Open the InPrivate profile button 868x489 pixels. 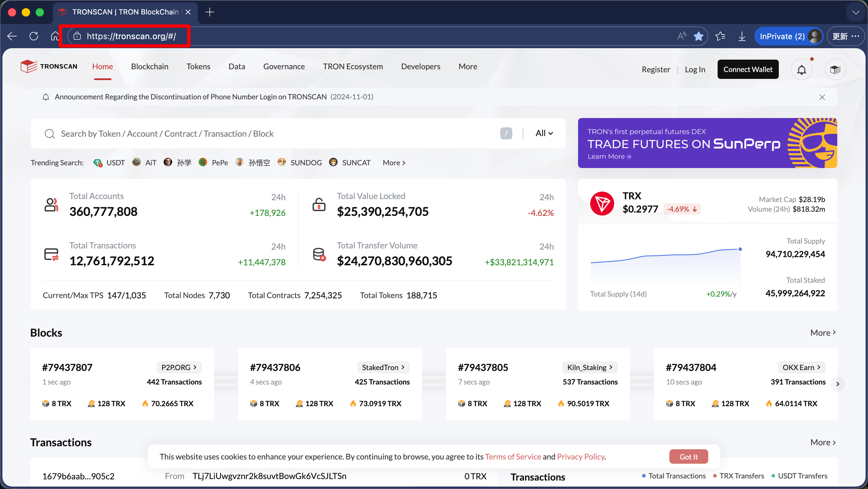pyautogui.click(x=788, y=36)
